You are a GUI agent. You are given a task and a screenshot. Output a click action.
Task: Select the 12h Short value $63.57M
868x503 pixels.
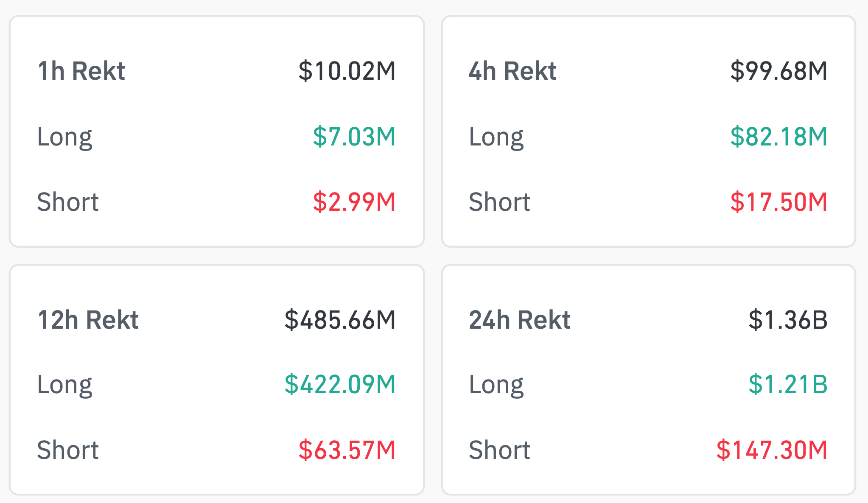tap(347, 450)
